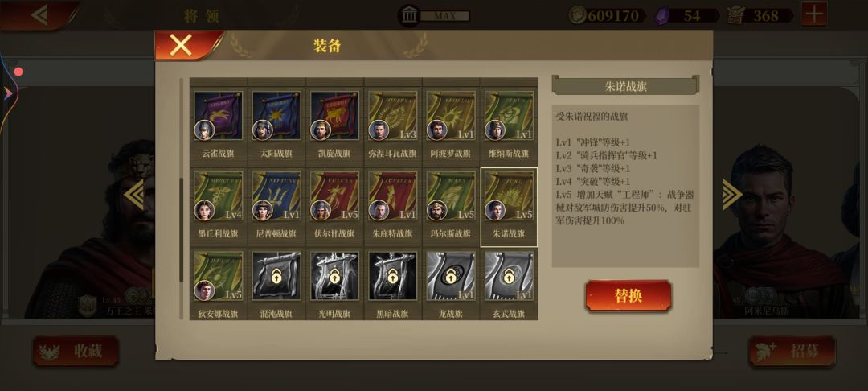Click the locked 混沌战旗 banner
This screenshot has width=868, height=391.
click(x=276, y=277)
